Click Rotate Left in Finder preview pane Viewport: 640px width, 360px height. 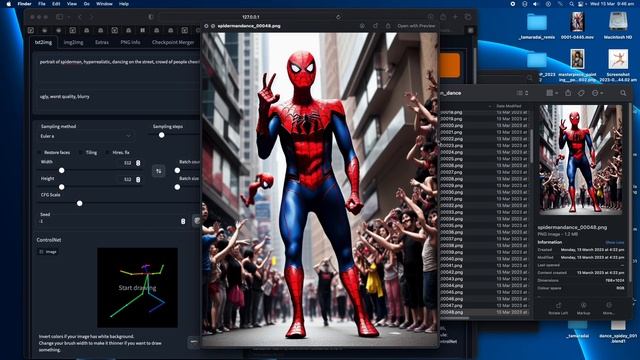(558, 309)
